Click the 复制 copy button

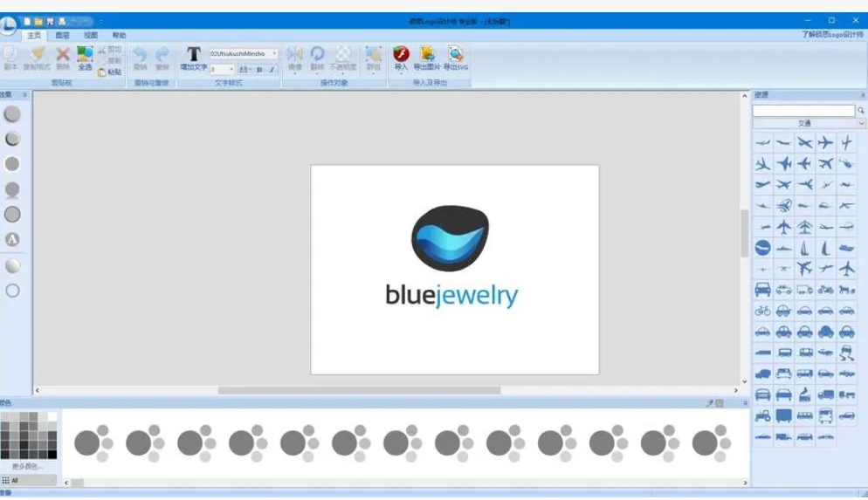tap(110, 61)
